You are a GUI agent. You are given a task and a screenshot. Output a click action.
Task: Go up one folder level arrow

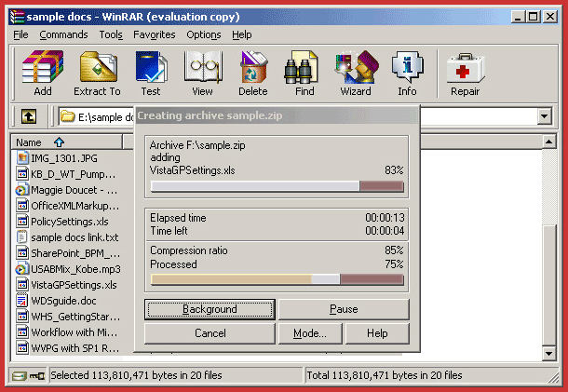[29, 116]
